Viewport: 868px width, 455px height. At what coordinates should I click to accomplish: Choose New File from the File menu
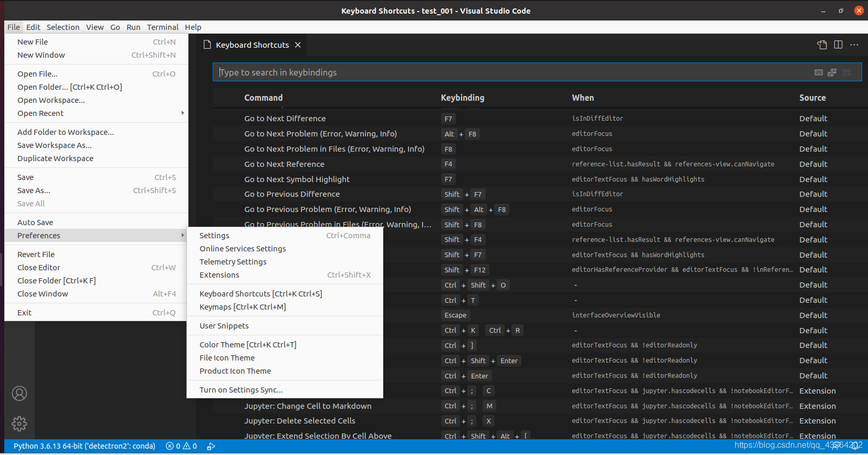[96, 42]
